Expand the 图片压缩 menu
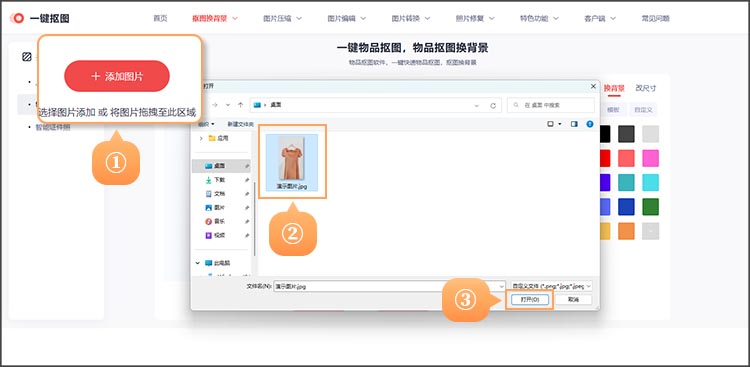Image resolution: width=750 pixels, height=367 pixels. 282,19
